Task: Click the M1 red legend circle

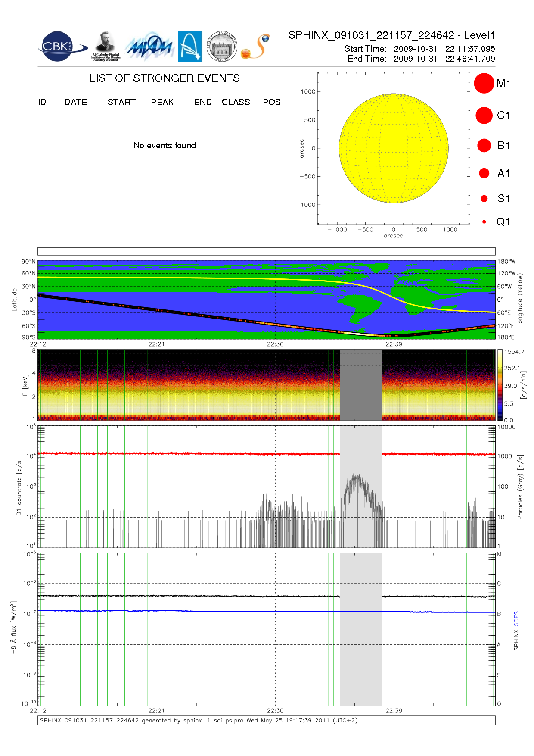Action: tap(484, 83)
